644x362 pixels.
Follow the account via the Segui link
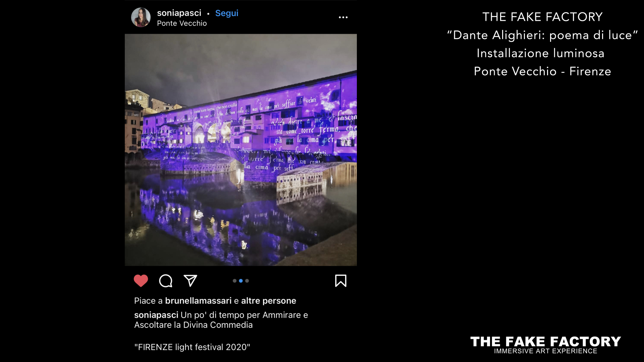227,13
